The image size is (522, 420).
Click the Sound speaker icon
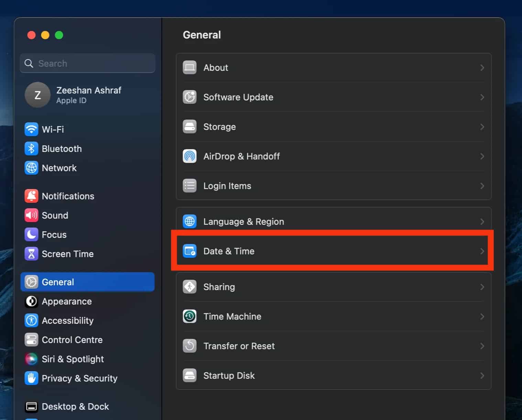click(x=31, y=215)
